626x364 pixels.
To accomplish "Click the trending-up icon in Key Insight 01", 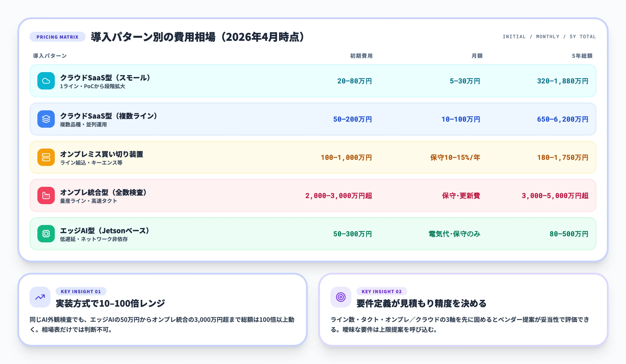I will click(40, 297).
